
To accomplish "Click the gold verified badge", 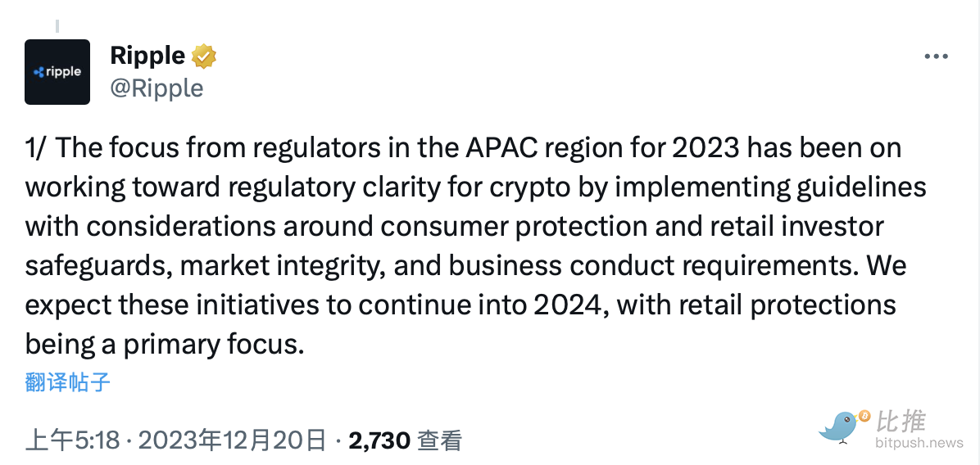I will [x=203, y=56].
